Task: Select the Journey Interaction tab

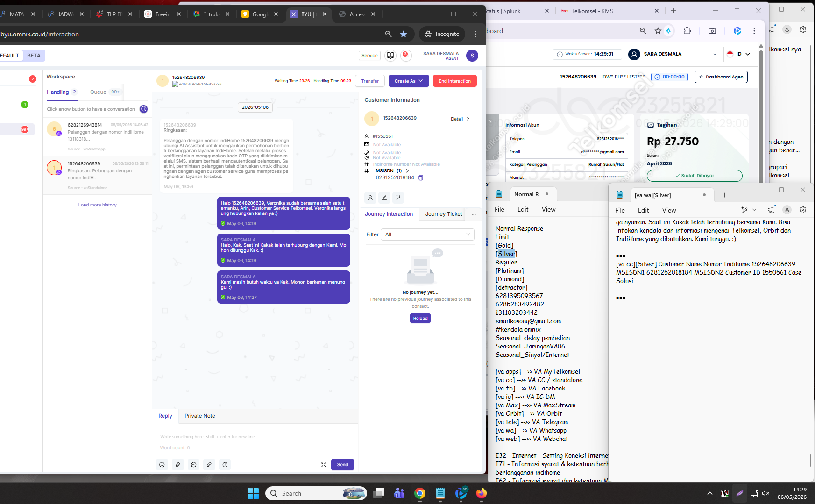Action: 389,214
